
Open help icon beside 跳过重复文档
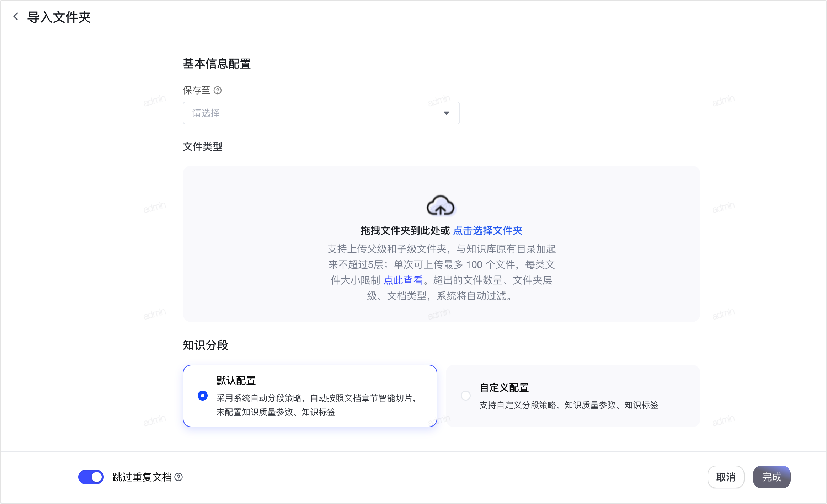[x=179, y=477]
